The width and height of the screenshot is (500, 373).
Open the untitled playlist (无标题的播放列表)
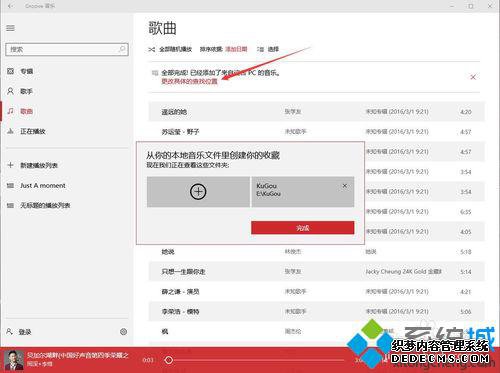pos(45,205)
